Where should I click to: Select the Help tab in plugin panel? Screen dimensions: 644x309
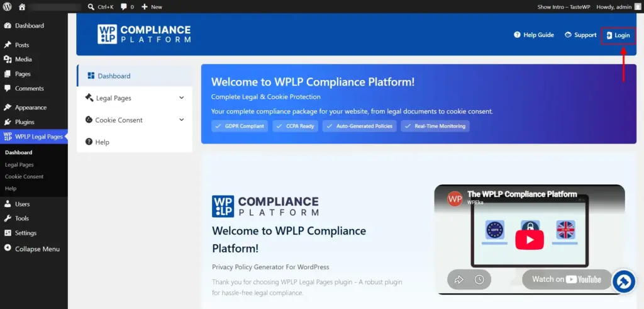pos(135,142)
